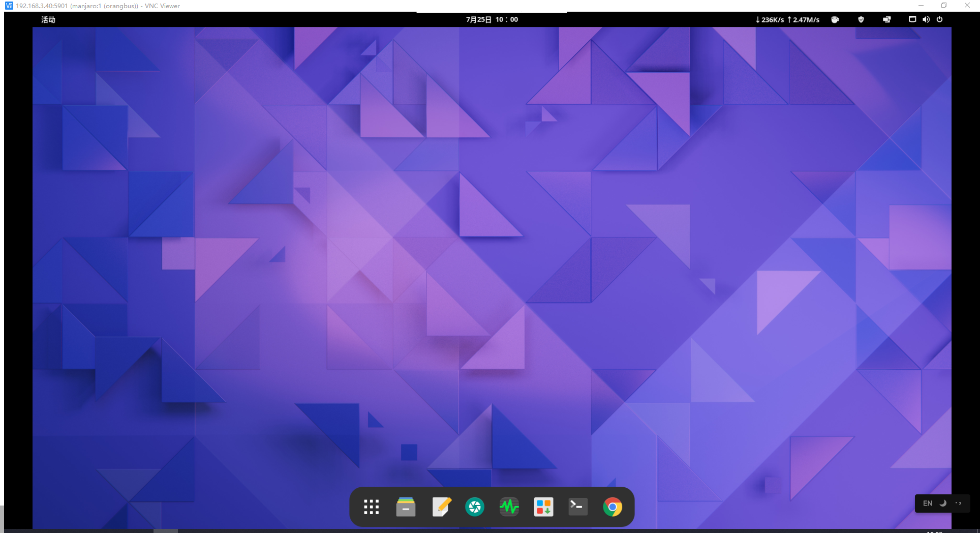This screenshot has height=533, width=980.
Task: Toggle the moon half-width input mode
Action: tap(943, 504)
